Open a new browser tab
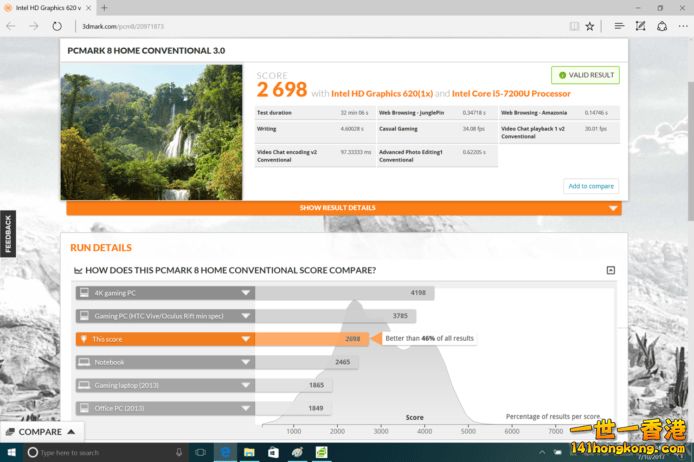 click(x=104, y=8)
